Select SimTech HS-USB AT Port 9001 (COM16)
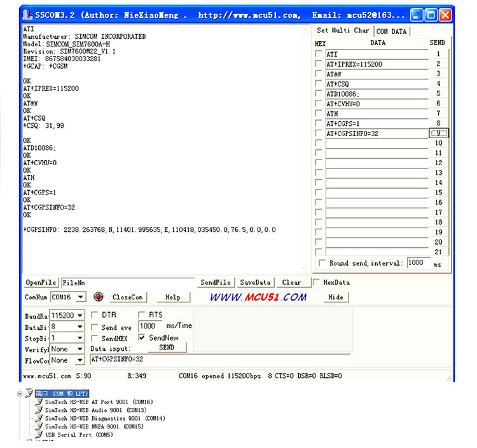 point(99,402)
